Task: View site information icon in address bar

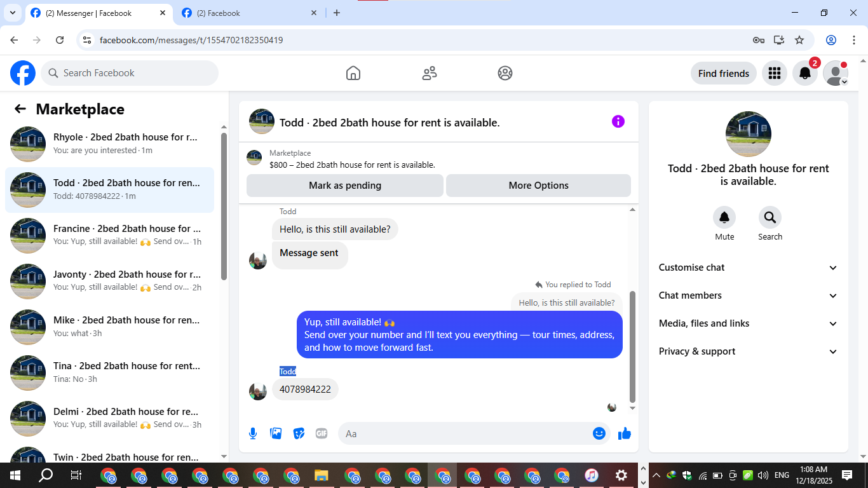Action: (x=88, y=40)
